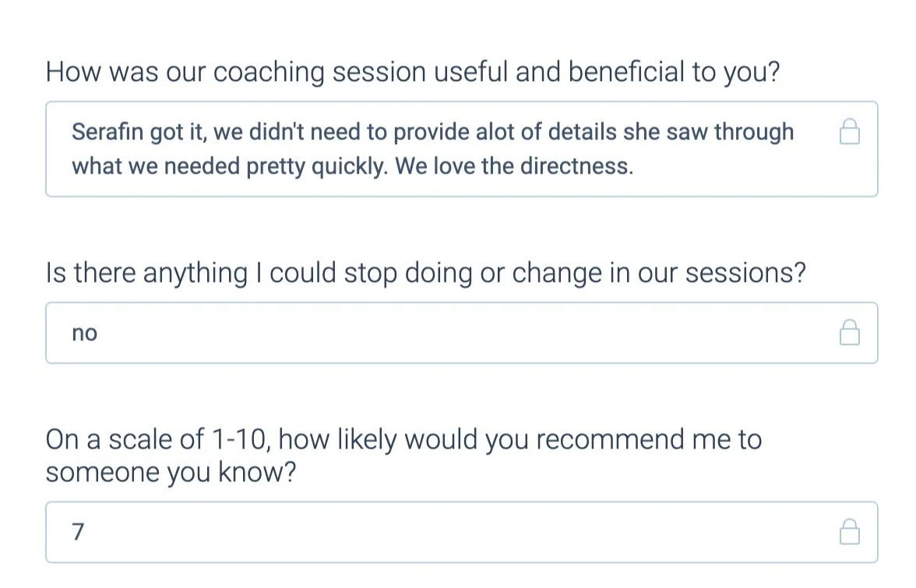916x588 pixels.
Task: Click the "How was our coaching session useful" question
Action: click(x=413, y=72)
